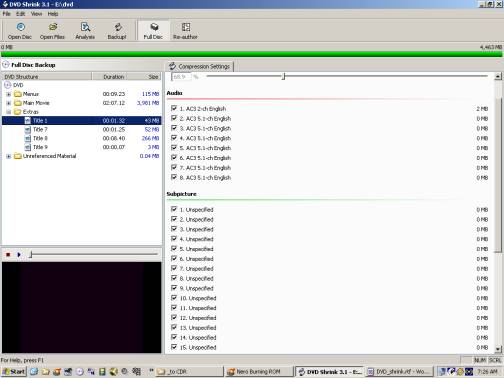Screen dimensions: 504x378
Task: Open a disc with Open Disc
Action: 20,31
